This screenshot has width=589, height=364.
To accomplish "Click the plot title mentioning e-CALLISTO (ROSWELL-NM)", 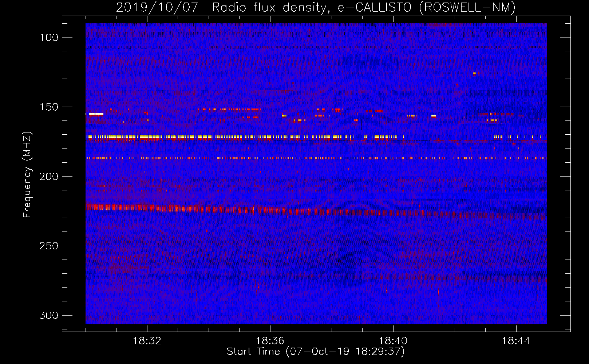I will 316,7.
